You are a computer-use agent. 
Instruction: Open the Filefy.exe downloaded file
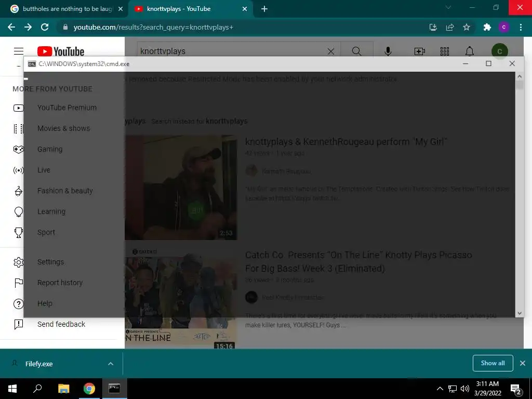coord(39,364)
